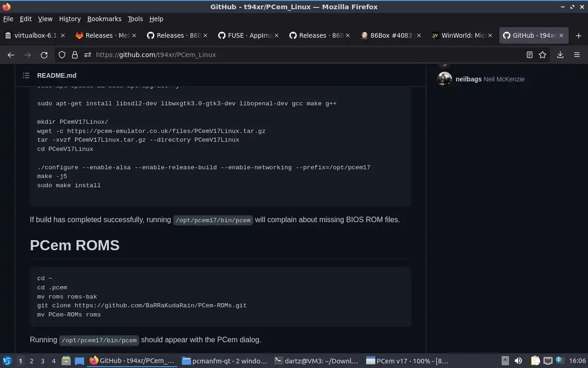Switch to virtual desktop 1

click(20, 361)
